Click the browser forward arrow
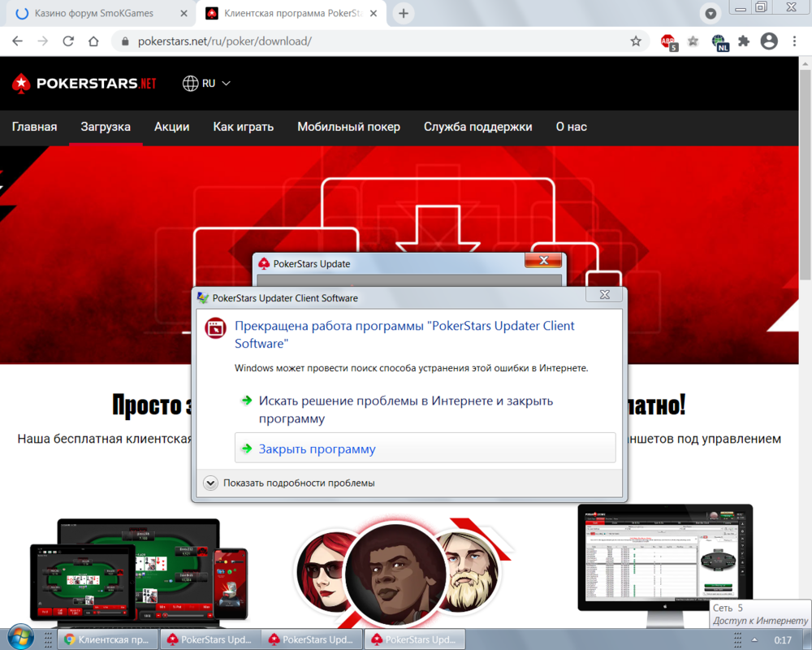This screenshot has height=650, width=812. [43, 41]
